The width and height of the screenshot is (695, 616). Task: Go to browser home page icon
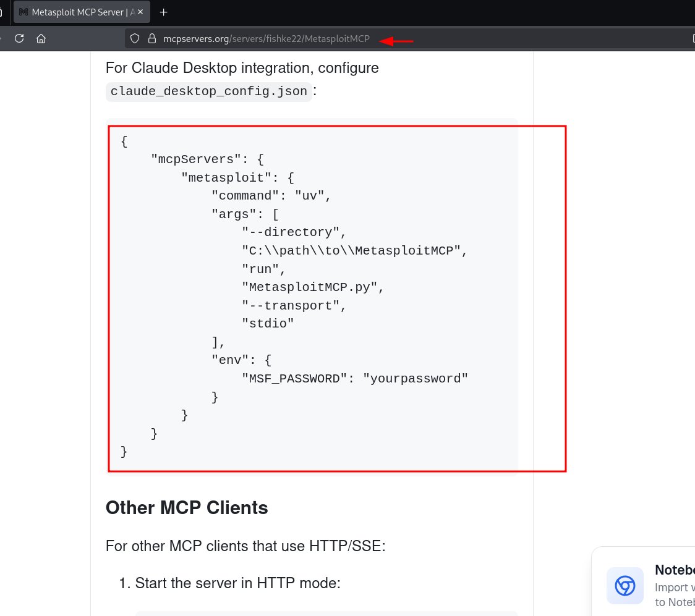coord(41,38)
